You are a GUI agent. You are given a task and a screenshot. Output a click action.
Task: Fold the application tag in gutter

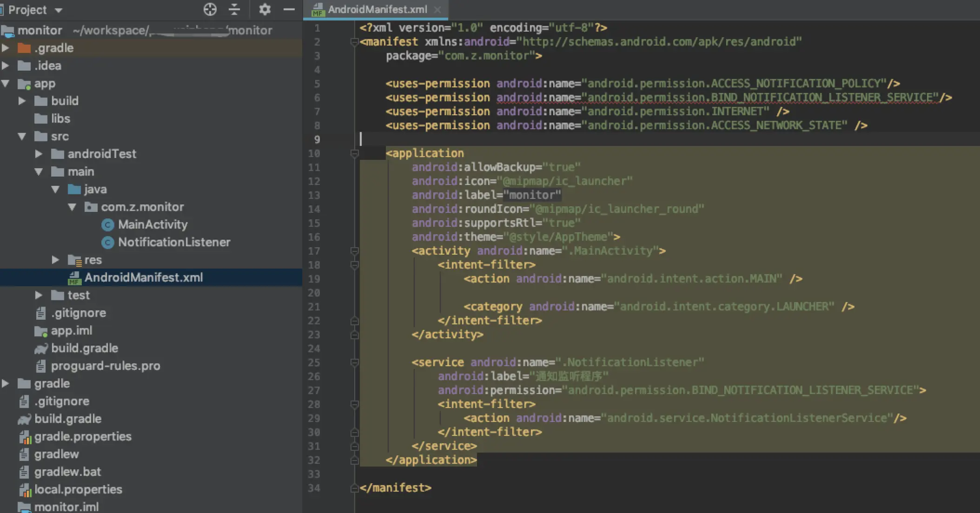pos(354,153)
